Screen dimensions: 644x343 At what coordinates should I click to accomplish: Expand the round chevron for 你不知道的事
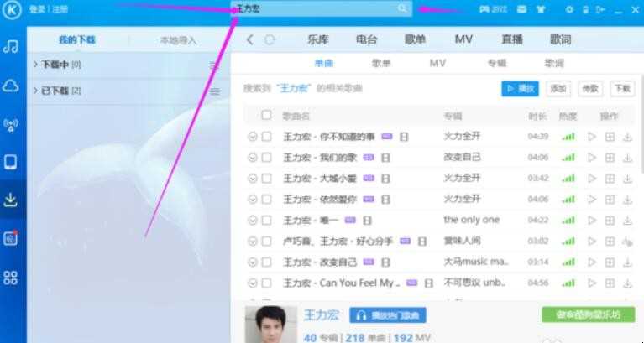click(x=252, y=137)
